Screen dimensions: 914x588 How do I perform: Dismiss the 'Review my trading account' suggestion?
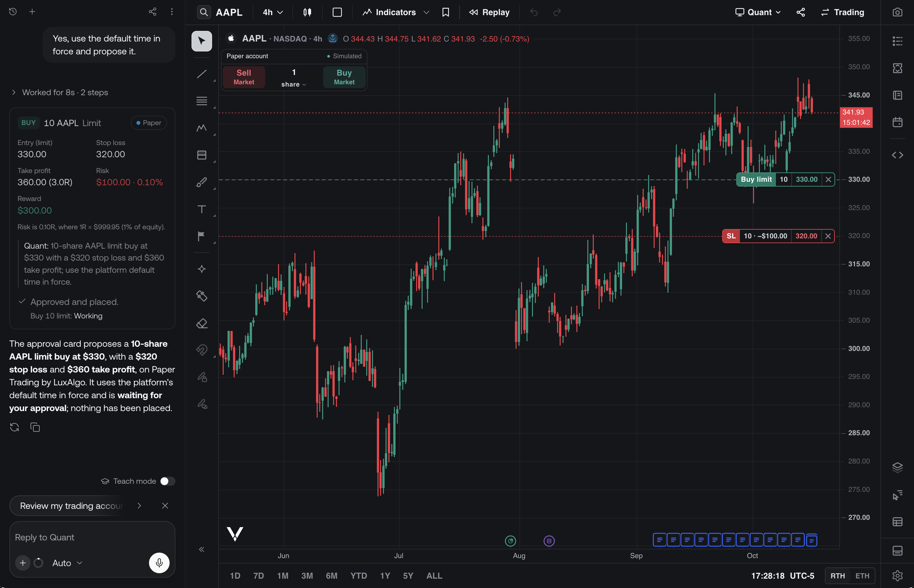[165, 506]
